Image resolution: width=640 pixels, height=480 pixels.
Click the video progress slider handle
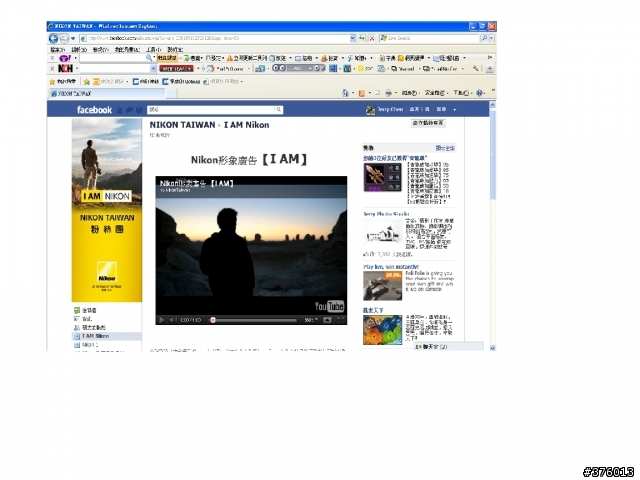213,320
